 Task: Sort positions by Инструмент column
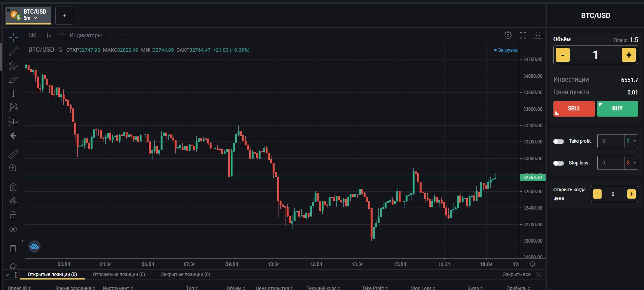pos(118,288)
